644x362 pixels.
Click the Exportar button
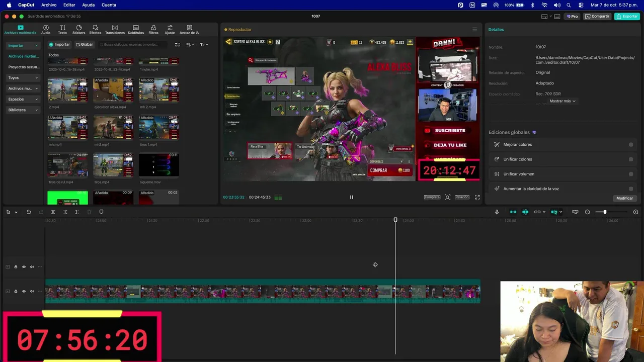click(x=627, y=17)
